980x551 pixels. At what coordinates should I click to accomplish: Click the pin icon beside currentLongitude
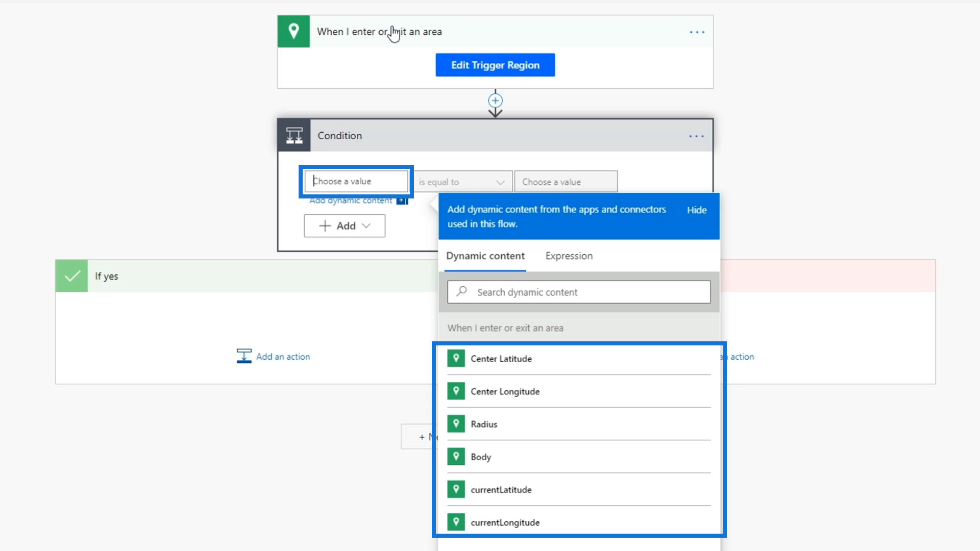click(456, 522)
